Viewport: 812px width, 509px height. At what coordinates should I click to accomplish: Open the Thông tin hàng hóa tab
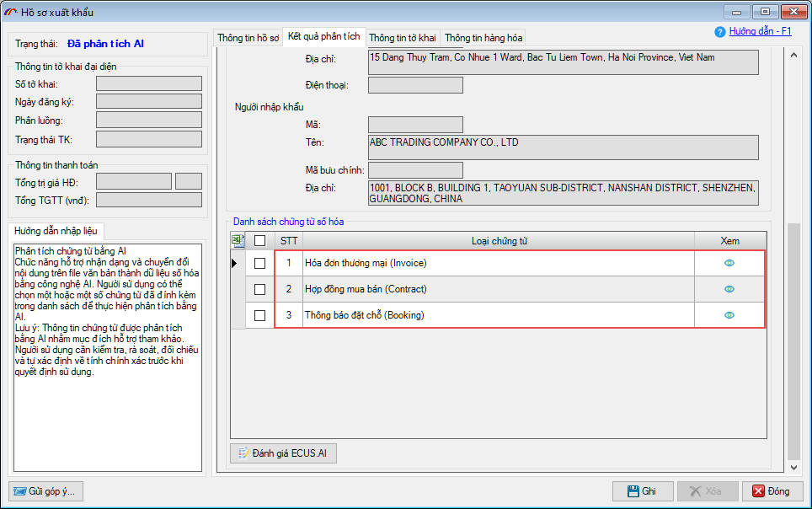483,38
